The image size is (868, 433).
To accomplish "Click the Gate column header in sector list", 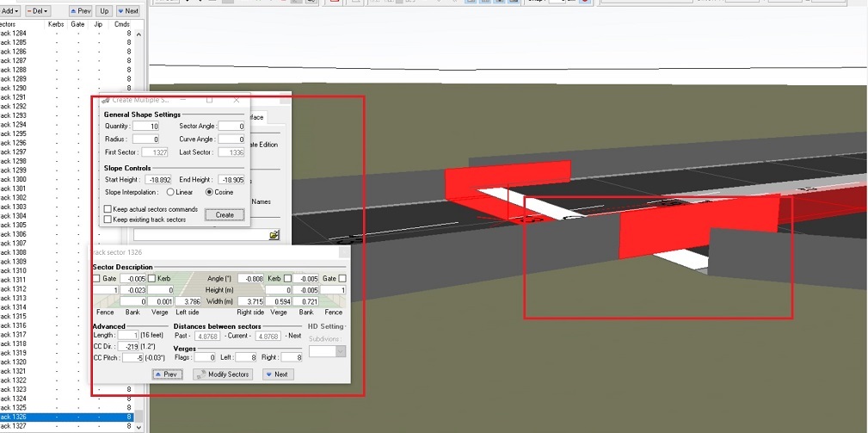I will click(x=77, y=24).
